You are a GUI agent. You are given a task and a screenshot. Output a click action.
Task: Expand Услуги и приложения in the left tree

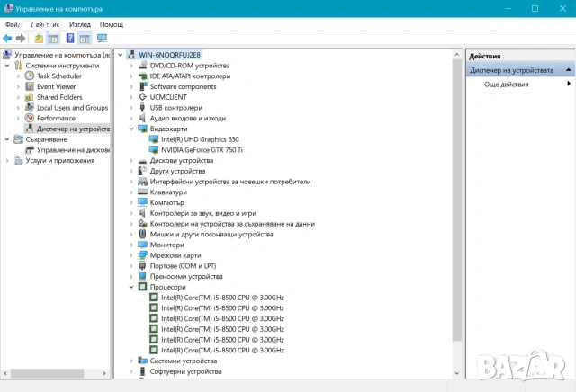(7, 160)
